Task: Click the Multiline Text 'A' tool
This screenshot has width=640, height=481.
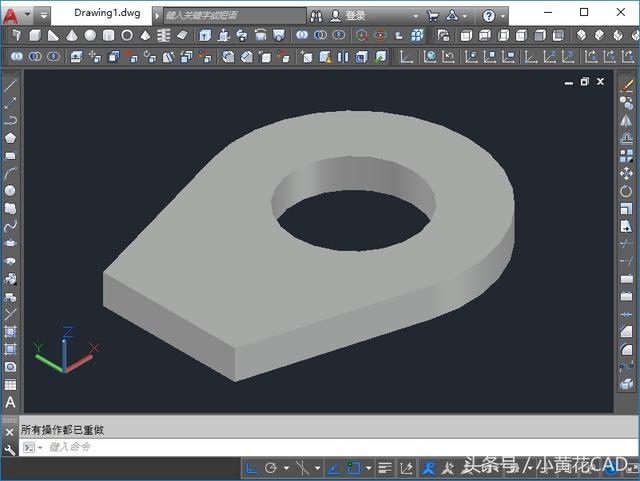Action: coord(10,402)
